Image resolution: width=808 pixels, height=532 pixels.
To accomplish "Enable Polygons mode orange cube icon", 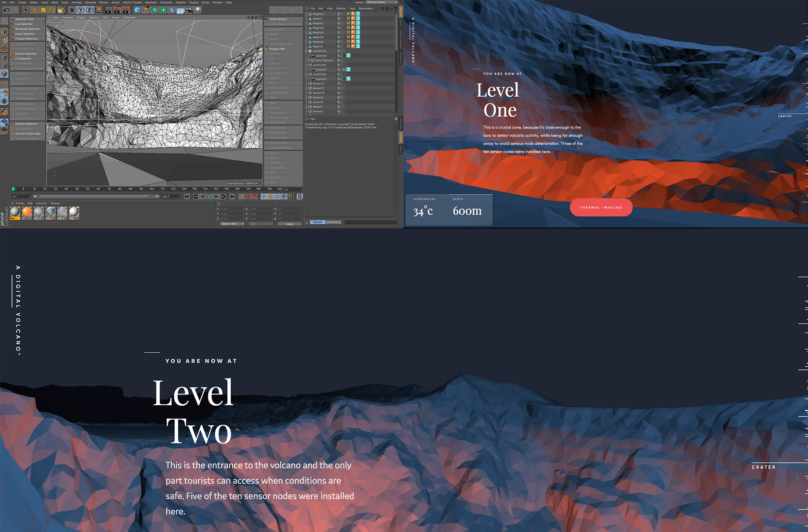I will coord(4,73).
